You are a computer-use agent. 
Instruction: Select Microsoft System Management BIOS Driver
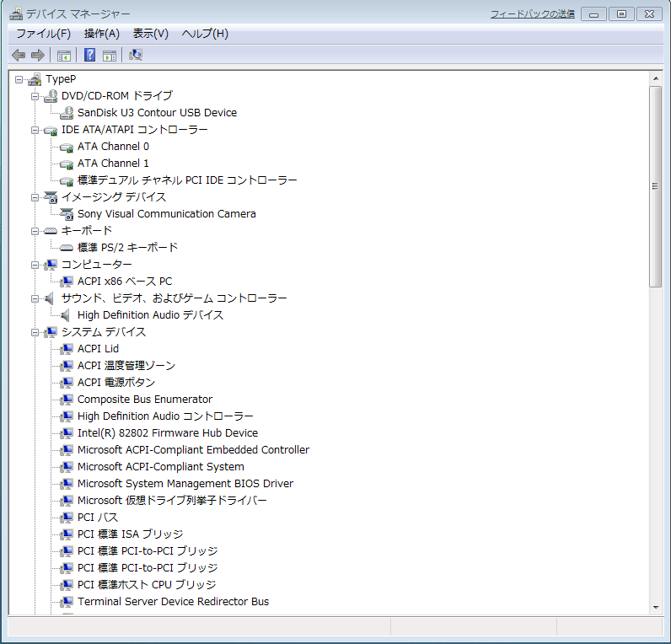185,484
